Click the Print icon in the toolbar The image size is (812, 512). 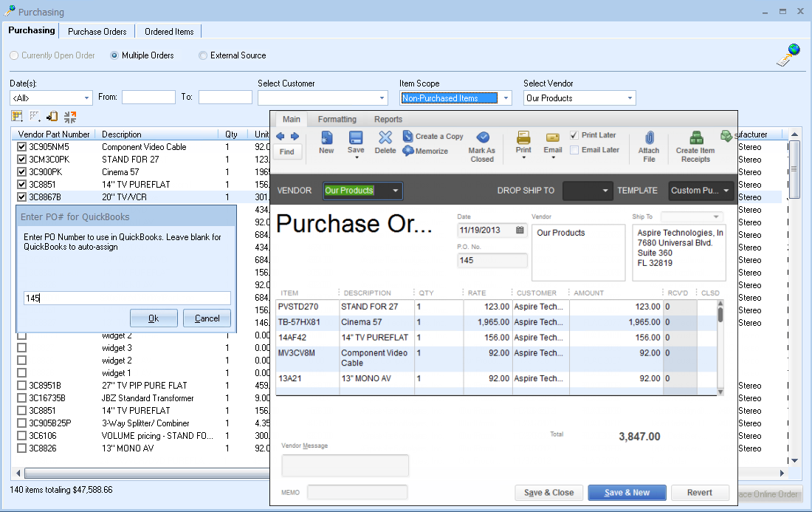[x=523, y=138]
